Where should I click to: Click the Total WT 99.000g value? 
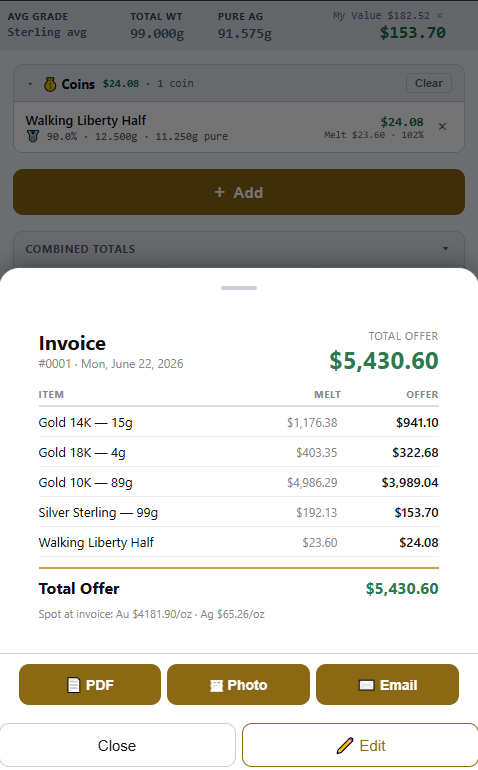click(x=157, y=33)
